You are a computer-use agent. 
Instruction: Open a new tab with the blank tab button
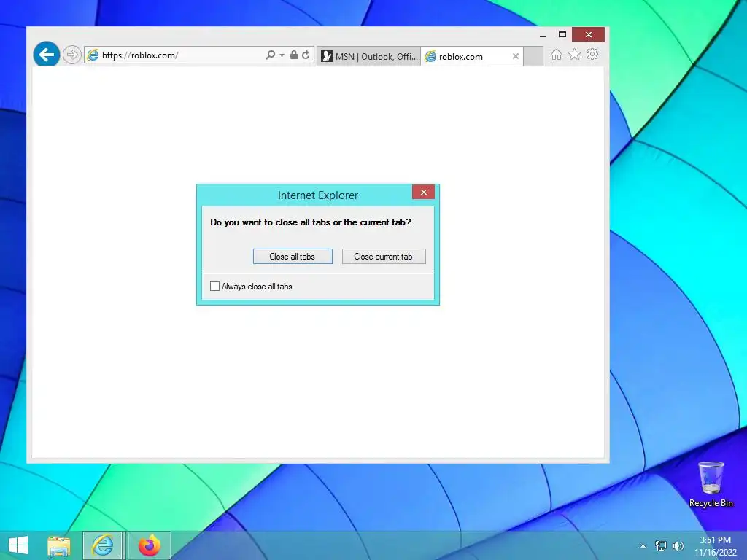533,56
